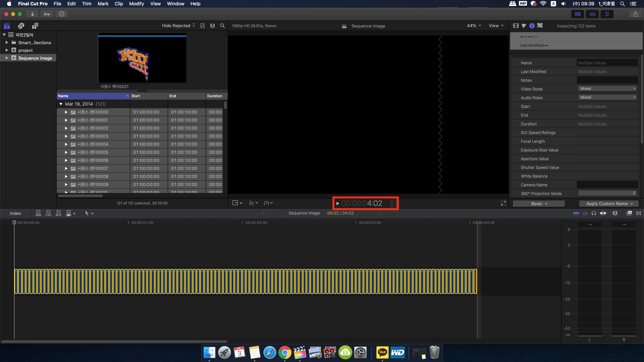
Task: Click the Apply Custom Name button
Action: 609,203
